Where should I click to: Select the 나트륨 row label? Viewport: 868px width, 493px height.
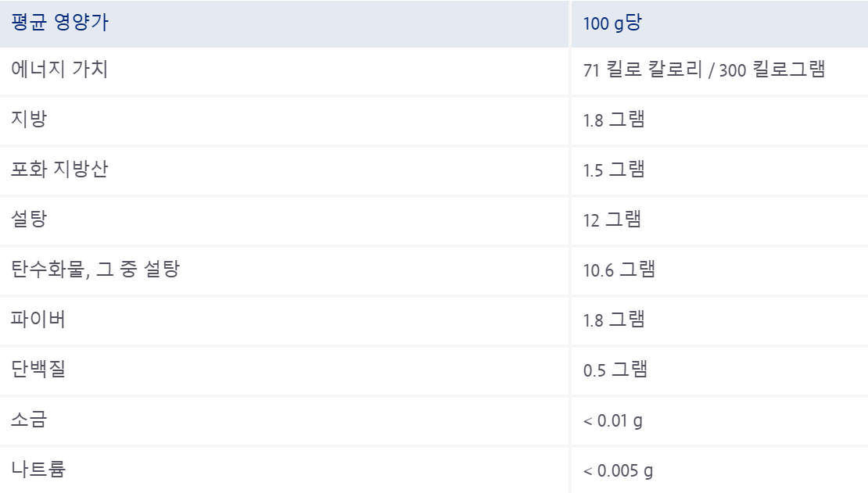(38, 470)
